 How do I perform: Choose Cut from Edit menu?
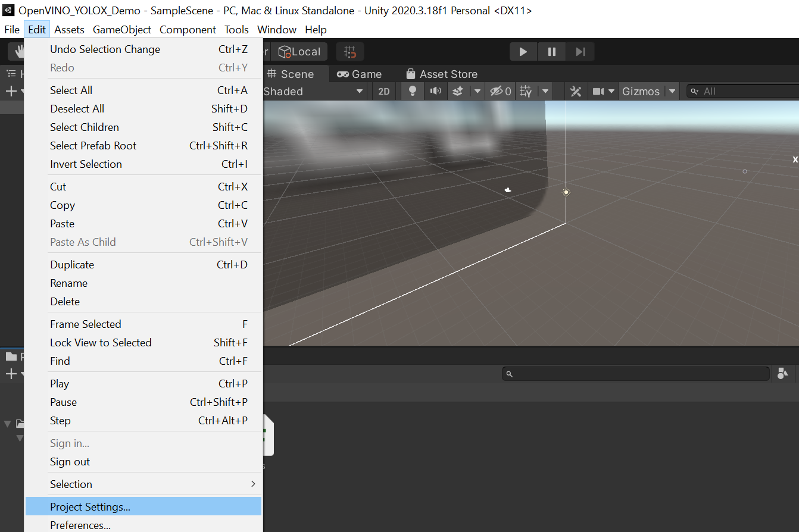[143, 187]
